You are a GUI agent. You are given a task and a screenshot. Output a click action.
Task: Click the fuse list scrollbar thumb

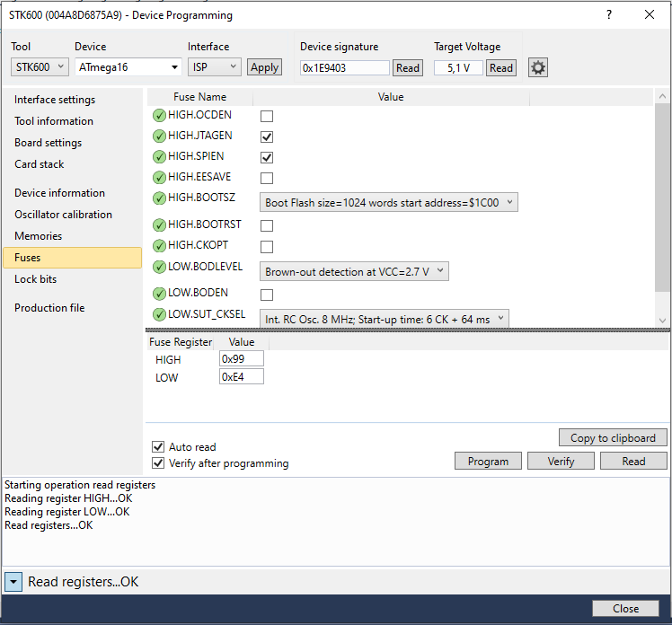[x=662, y=198]
